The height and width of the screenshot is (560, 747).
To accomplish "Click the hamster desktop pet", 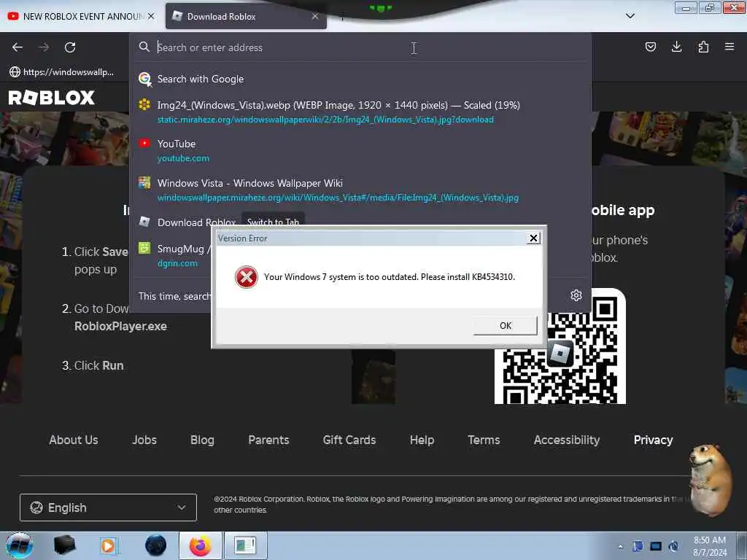I will point(711,480).
